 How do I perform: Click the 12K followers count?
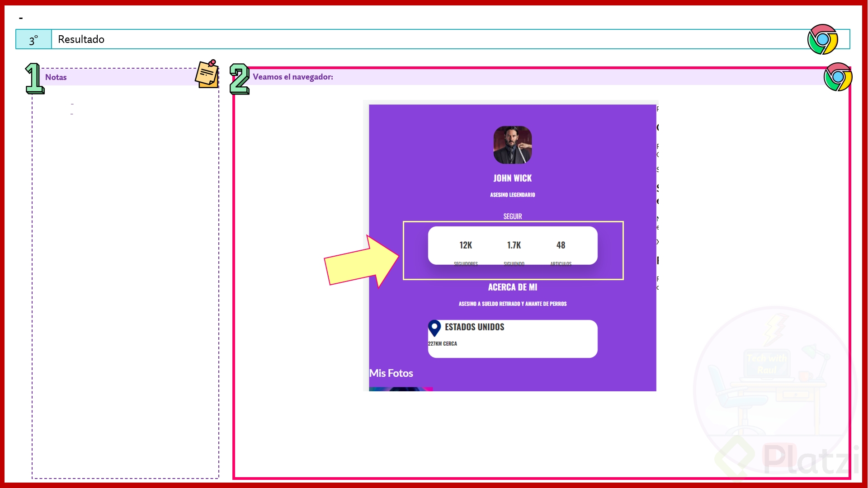coord(466,245)
